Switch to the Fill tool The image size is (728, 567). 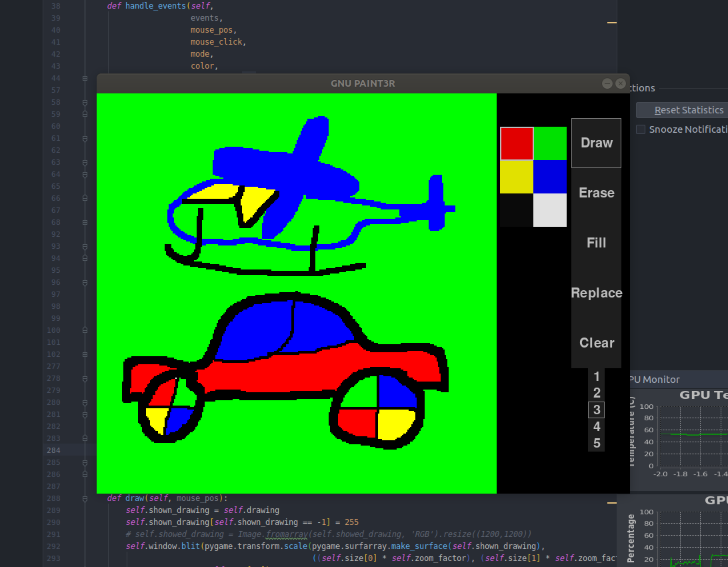(596, 243)
